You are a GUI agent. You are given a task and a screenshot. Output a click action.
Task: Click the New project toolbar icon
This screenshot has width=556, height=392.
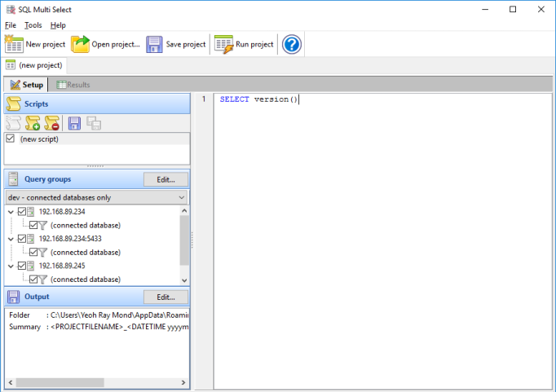point(15,44)
